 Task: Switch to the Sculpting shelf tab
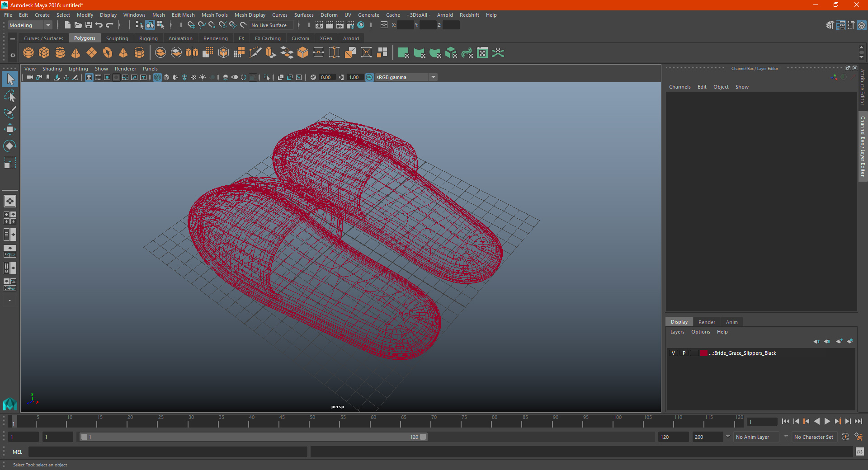(x=117, y=38)
